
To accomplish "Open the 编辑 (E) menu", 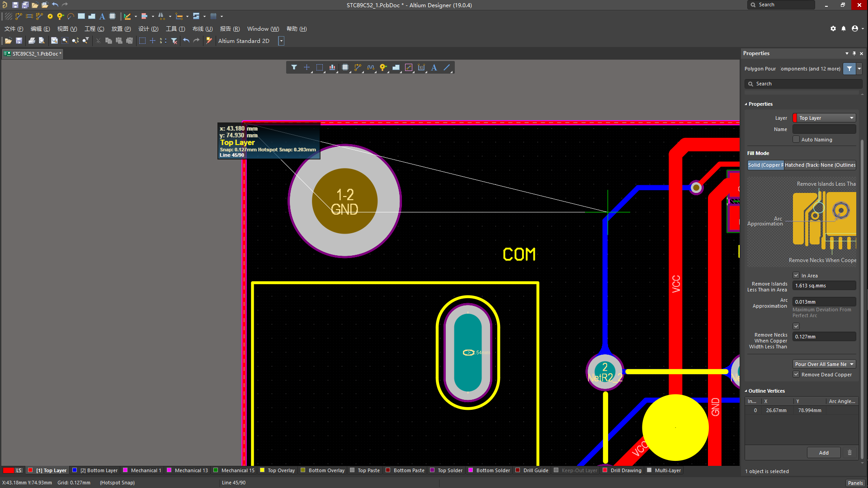I will point(40,29).
